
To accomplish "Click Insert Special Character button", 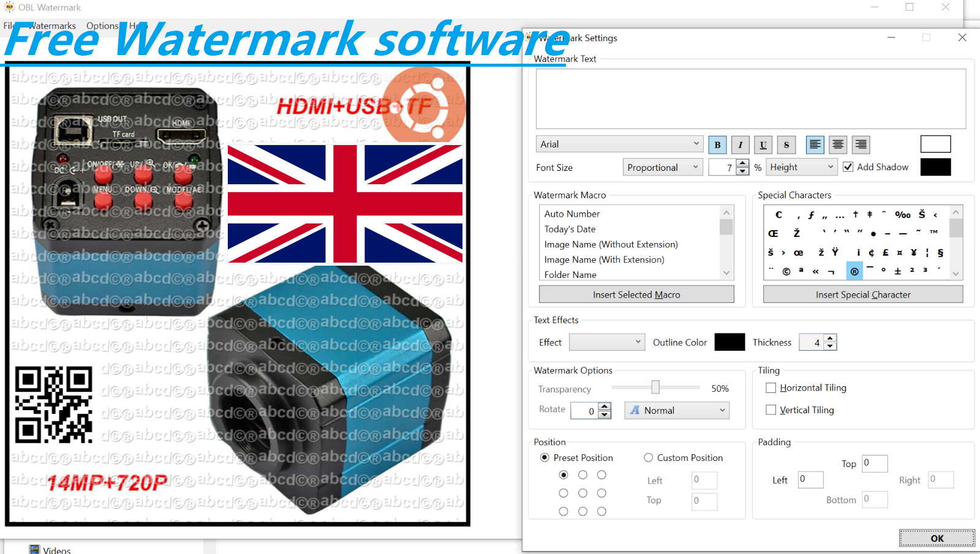I will pyautogui.click(x=863, y=295).
